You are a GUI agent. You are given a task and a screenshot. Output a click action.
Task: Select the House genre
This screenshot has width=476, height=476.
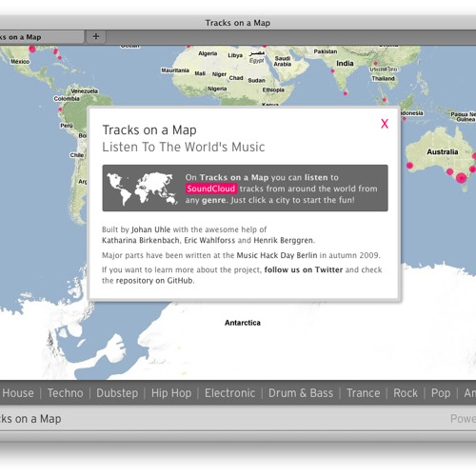[18, 393]
